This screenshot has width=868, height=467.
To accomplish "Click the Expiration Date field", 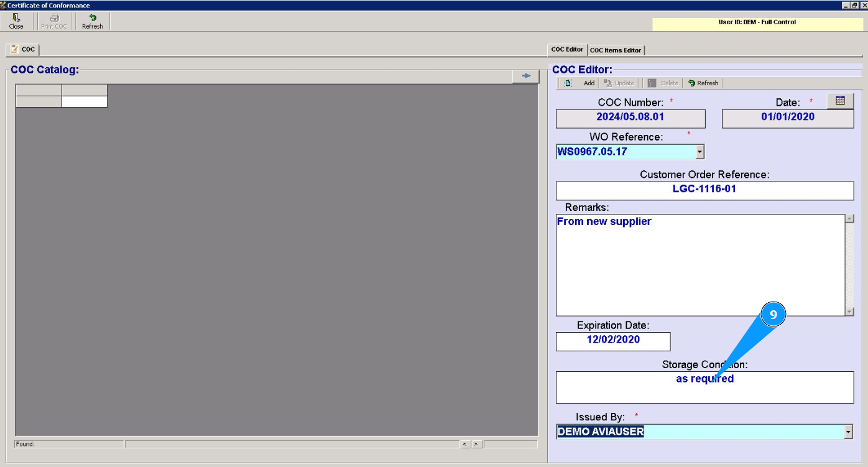I will click(613, 341).
